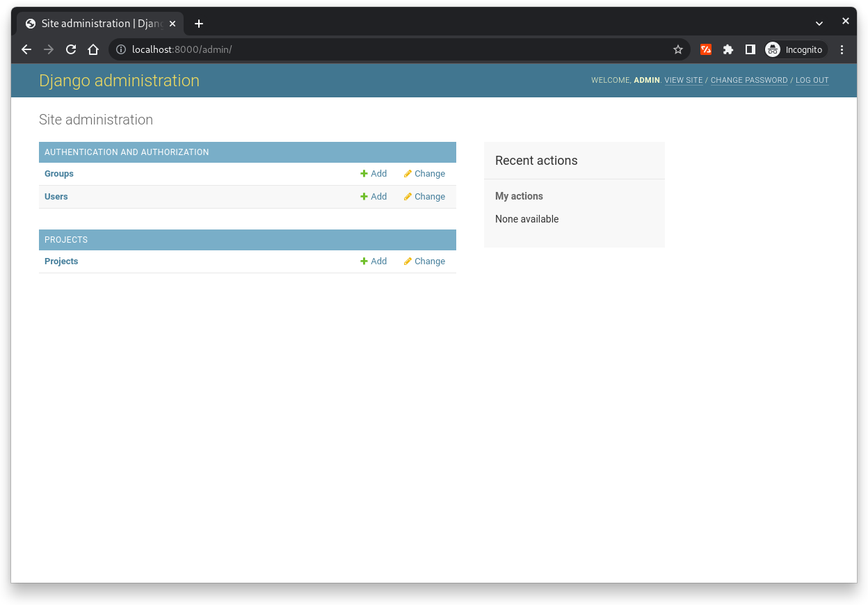Add a new User
Image resolution: width=868 pixels, height=605 pixels.
373,197
